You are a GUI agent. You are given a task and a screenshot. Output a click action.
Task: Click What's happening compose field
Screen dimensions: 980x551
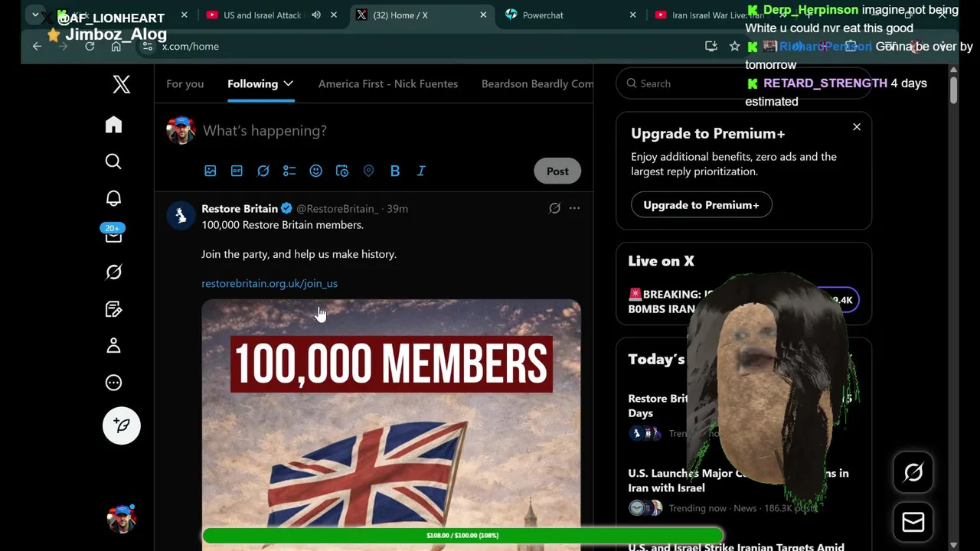pos(265,131)
